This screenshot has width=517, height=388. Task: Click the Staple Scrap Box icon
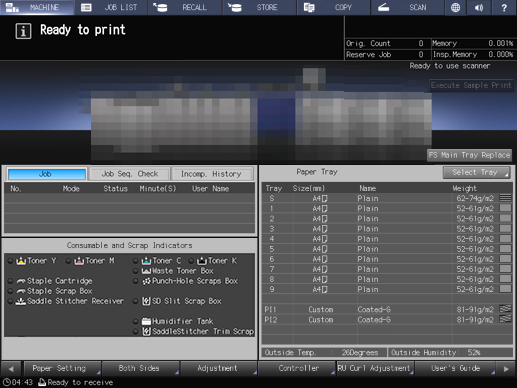click(x=21, y=291)
